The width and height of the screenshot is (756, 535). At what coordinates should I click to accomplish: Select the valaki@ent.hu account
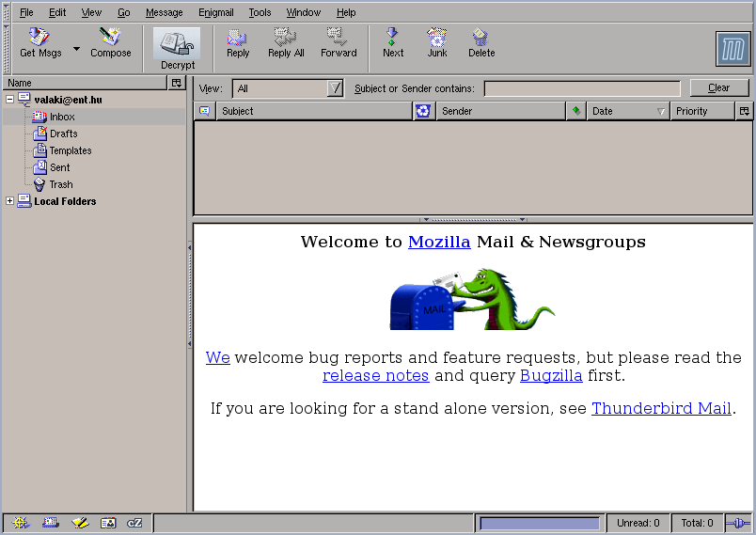[x=68, y=100]
